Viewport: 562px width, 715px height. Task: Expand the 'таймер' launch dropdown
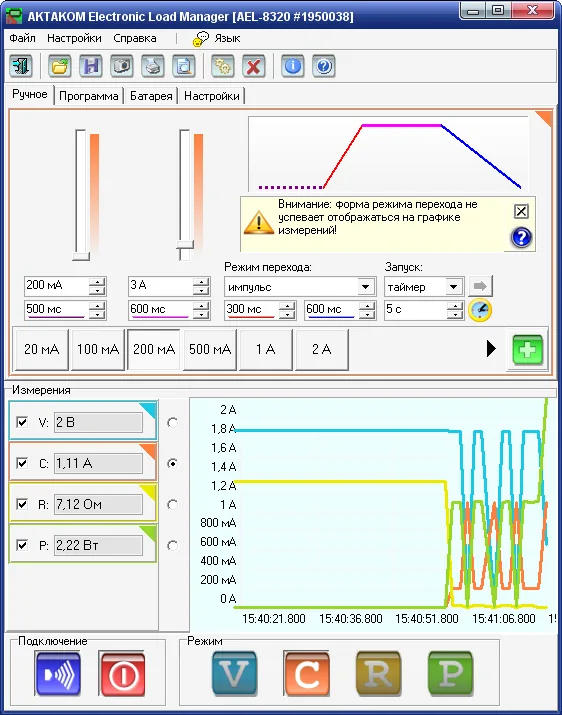(453, 287)
